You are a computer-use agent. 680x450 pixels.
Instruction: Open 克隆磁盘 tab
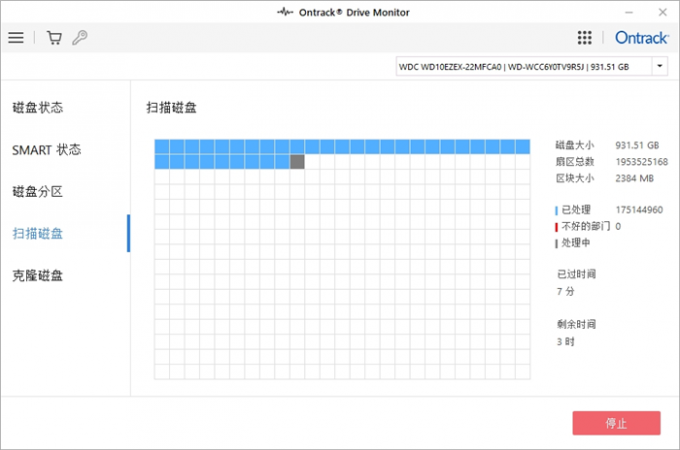pos(38,275)
